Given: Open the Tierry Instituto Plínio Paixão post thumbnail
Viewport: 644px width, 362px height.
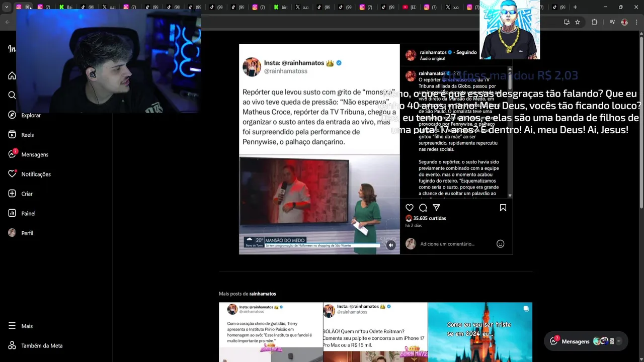Looking at the screenshot, I should (x=271, y=332).
